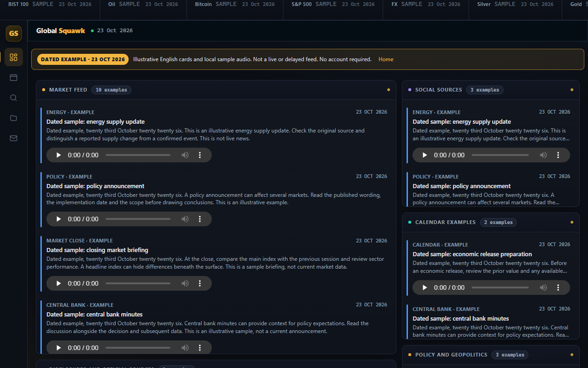Mute the Market Feed energy supply audio
588x368 pixels.
[x=185, y=155]
